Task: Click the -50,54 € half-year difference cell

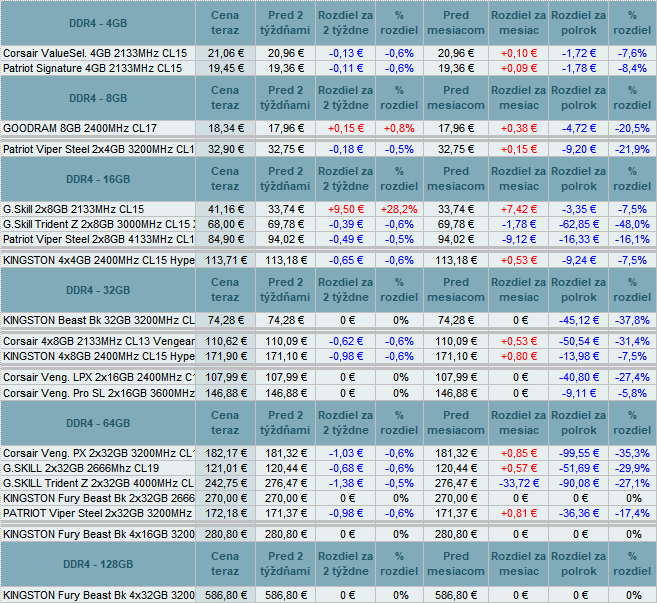Action: [x=579, y=342]
